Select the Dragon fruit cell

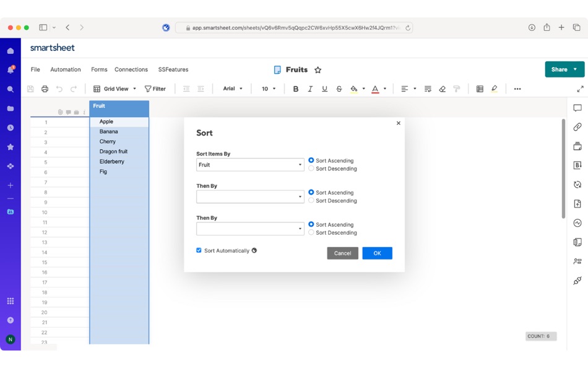tap(119, 152)
